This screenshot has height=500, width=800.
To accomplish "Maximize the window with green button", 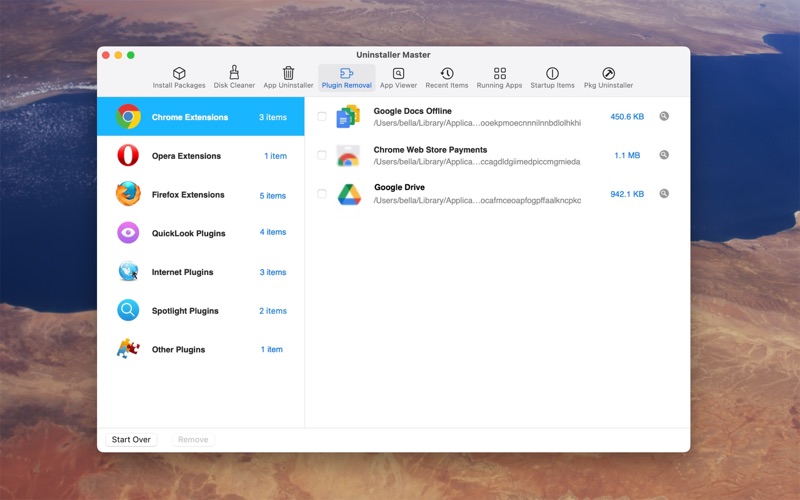I will (x=131, y=55).
